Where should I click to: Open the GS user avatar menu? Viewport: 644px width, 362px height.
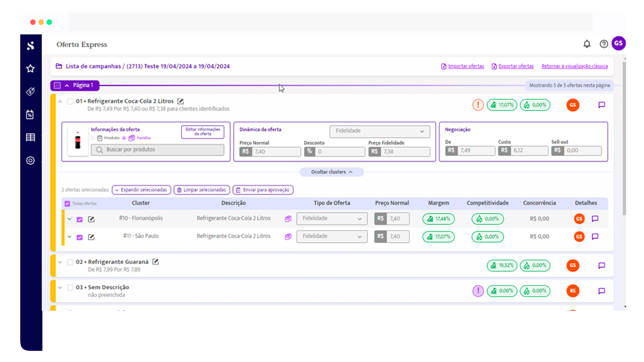click(x=619, y=43)
